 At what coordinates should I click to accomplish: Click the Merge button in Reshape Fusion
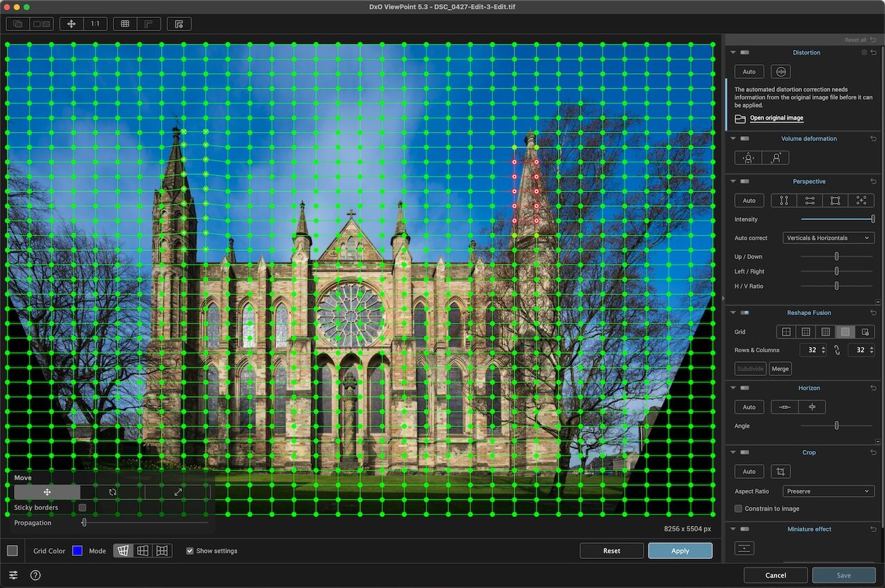pyautogui.click(x=781, y=369)
